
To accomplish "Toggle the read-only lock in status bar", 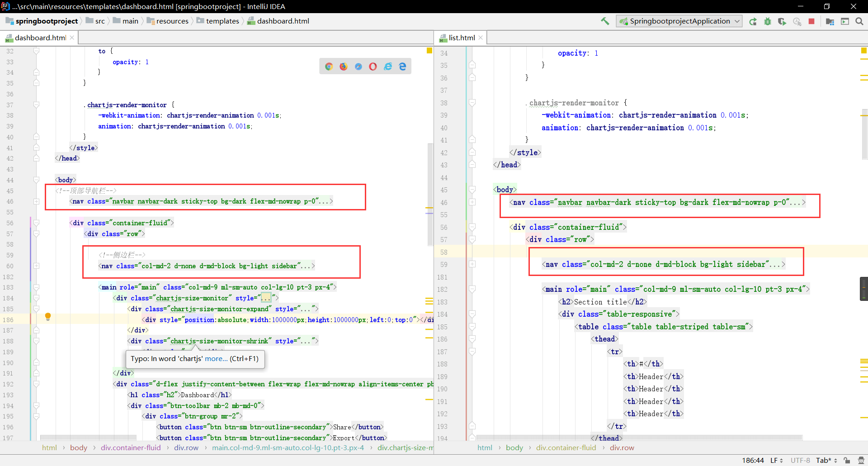I will 847,460.
